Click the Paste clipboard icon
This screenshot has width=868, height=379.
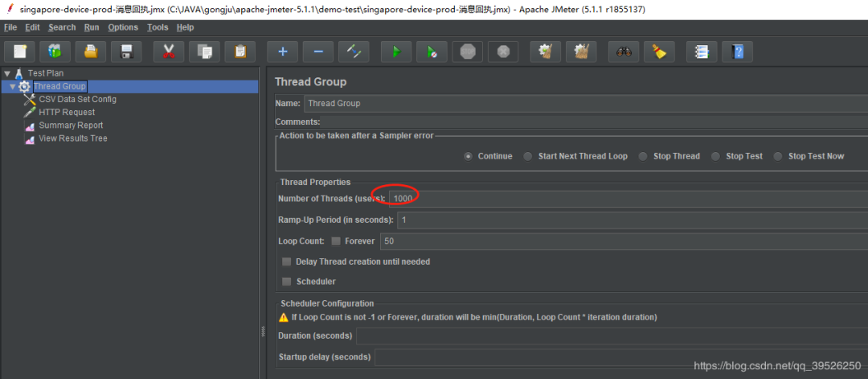tap(240, 51)
